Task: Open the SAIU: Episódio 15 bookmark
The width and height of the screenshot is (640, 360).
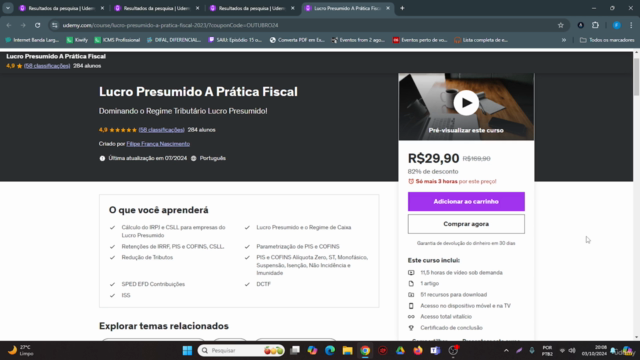Action: pos(235,40)
